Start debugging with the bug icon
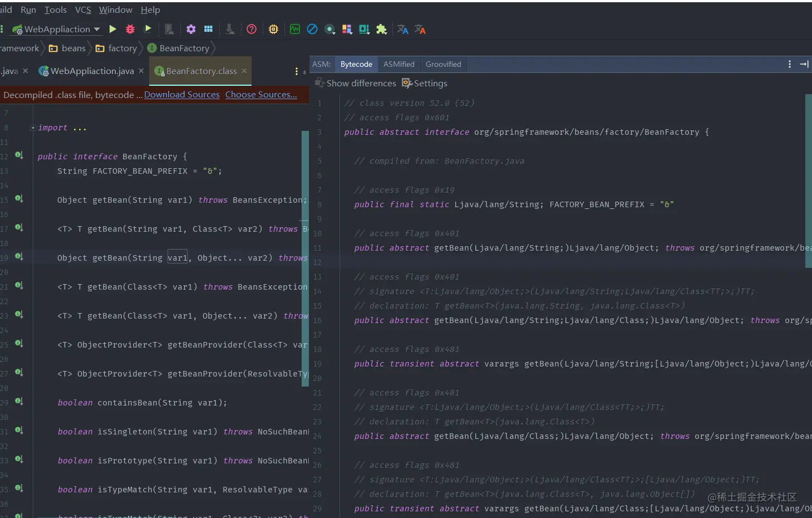Image resolution: width=812 pixels, height=518 pixels. pyautogui.click(x=130, y=29)
